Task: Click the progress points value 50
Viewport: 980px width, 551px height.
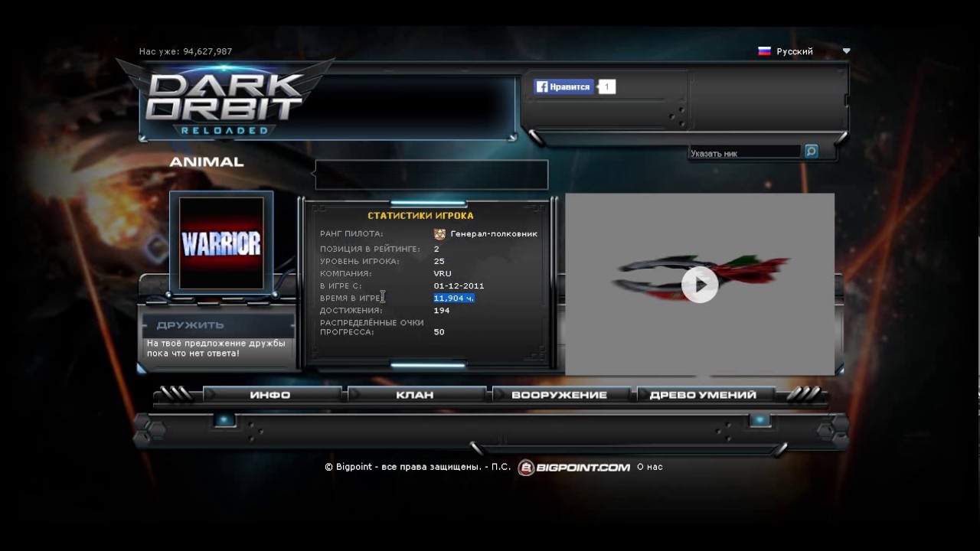Action: 439,331
